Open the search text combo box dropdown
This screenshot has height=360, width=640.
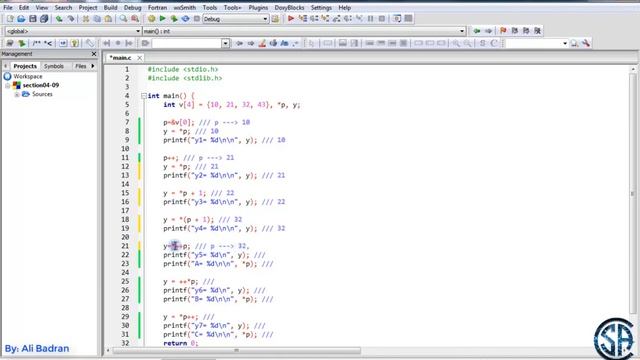(x=225, y=43)
